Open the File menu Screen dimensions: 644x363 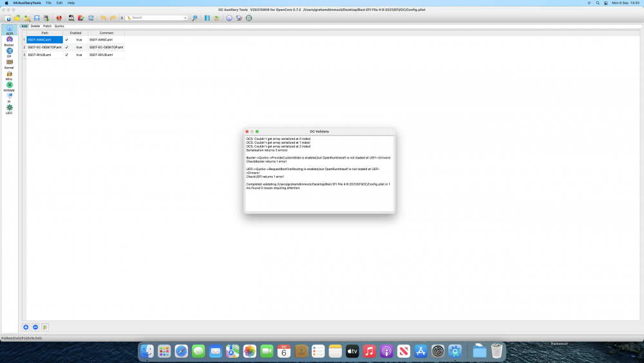(49, 3)
